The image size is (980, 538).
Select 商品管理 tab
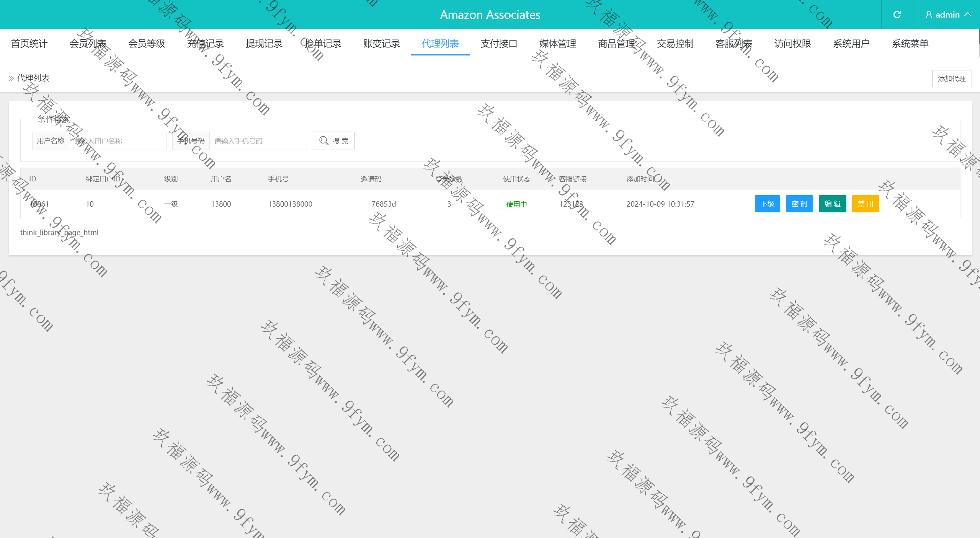pyautogui.click(x=616, y=44)
